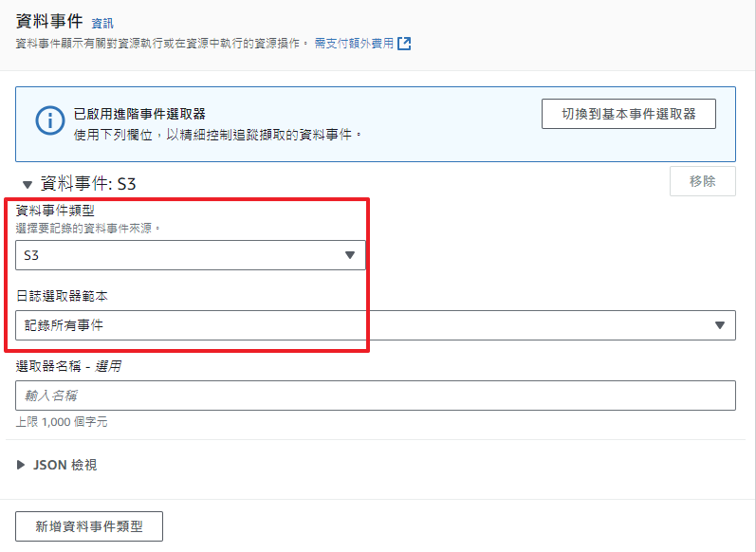Click the info circle icon in the banner

tap(49, 121)
